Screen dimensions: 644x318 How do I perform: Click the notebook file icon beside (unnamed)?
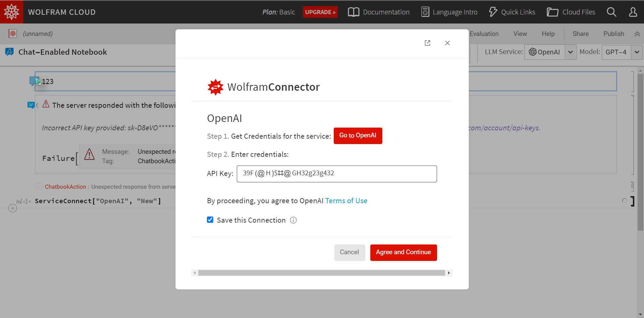click(12, 34)
